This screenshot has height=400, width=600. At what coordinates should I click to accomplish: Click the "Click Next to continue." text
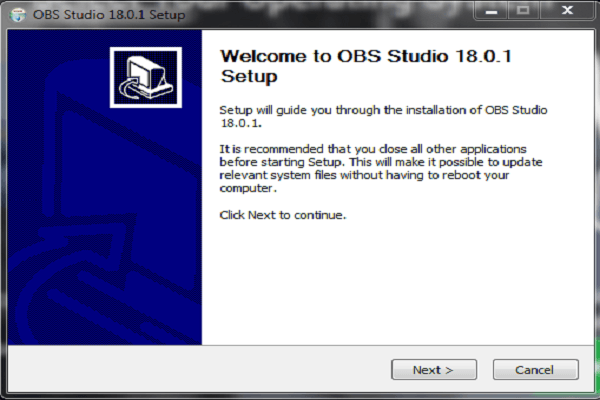click(283, 215)
